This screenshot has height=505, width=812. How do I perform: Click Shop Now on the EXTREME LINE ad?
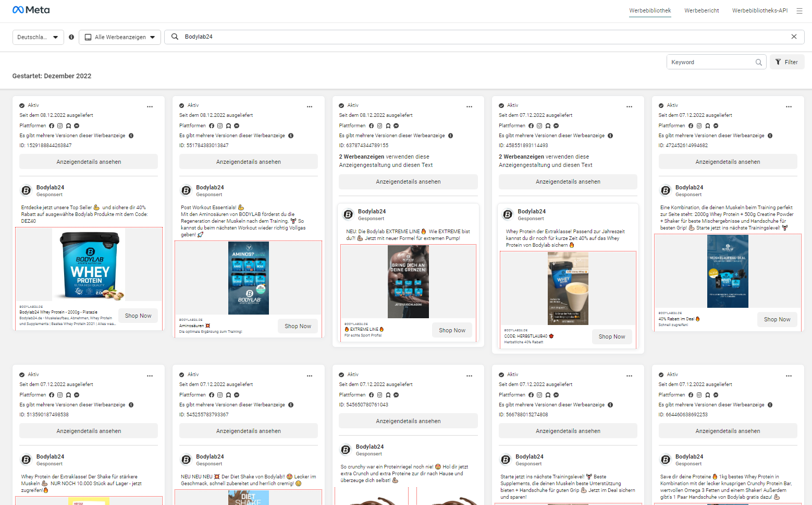[452, 330]
